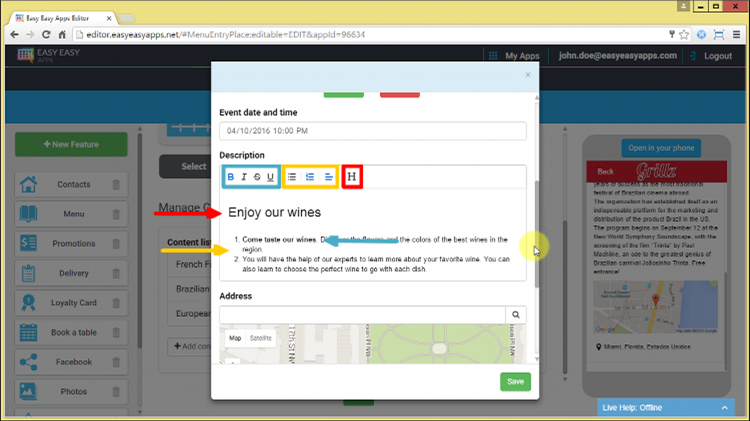The height and width of the screenshot is (421, 750).
Task: Toggle bold formatting in description toolbar
Action: pos(231,177)
